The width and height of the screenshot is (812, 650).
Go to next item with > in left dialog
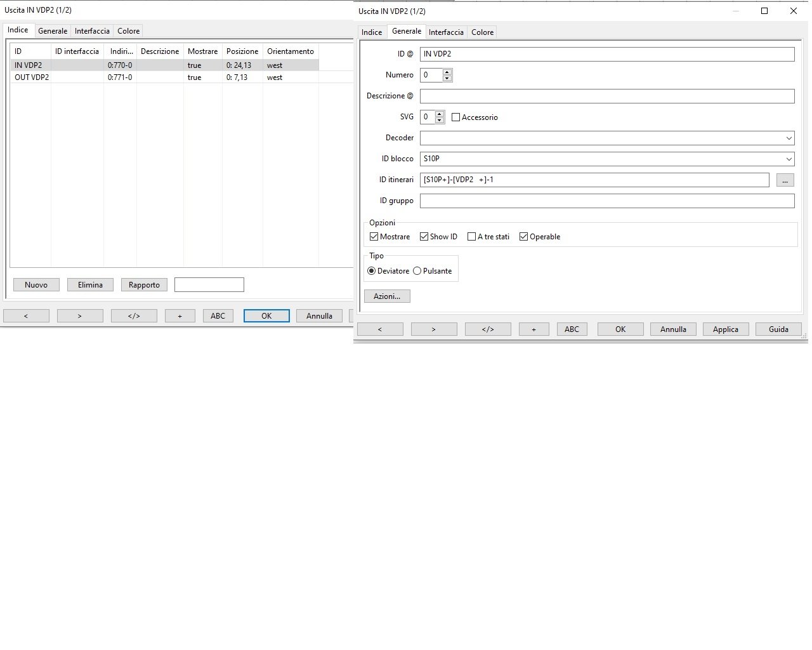coord(80,316)
